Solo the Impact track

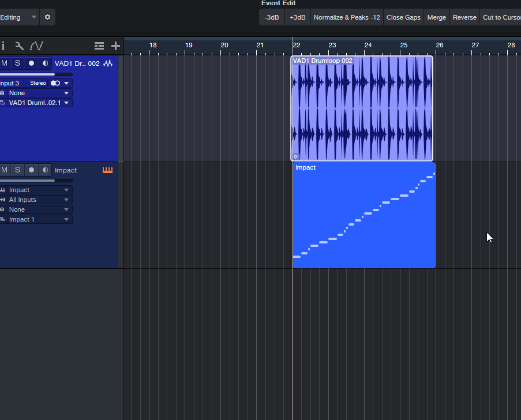point(17,170)
